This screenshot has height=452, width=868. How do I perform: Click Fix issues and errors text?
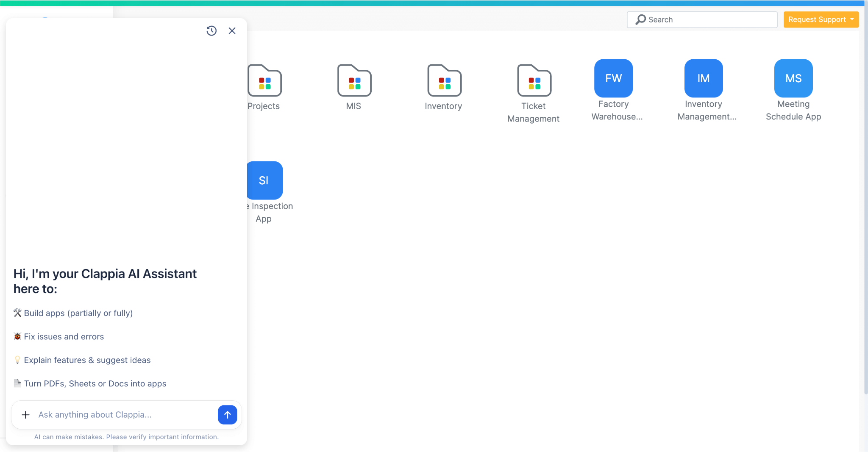pyautogui.click(x=64, y=336)
